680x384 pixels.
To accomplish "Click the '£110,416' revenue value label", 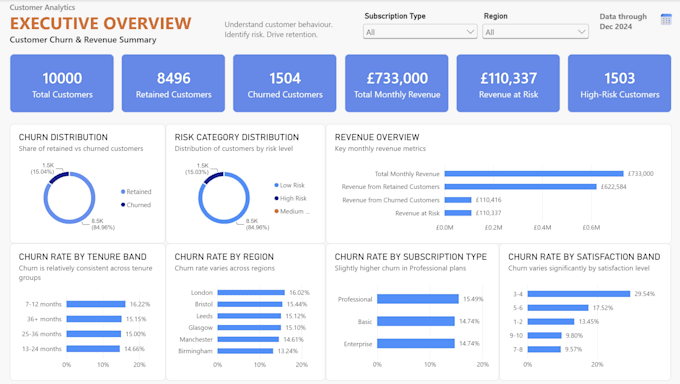I will pyautogui.click(x=488, y=200).
